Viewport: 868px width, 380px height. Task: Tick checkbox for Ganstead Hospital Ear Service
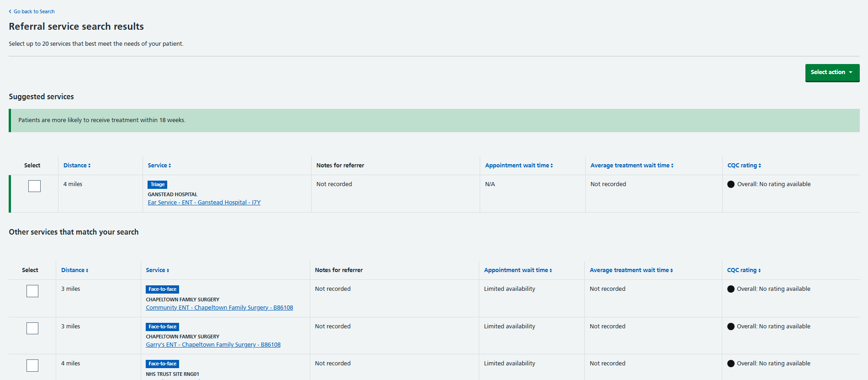[x=34, y=186]
